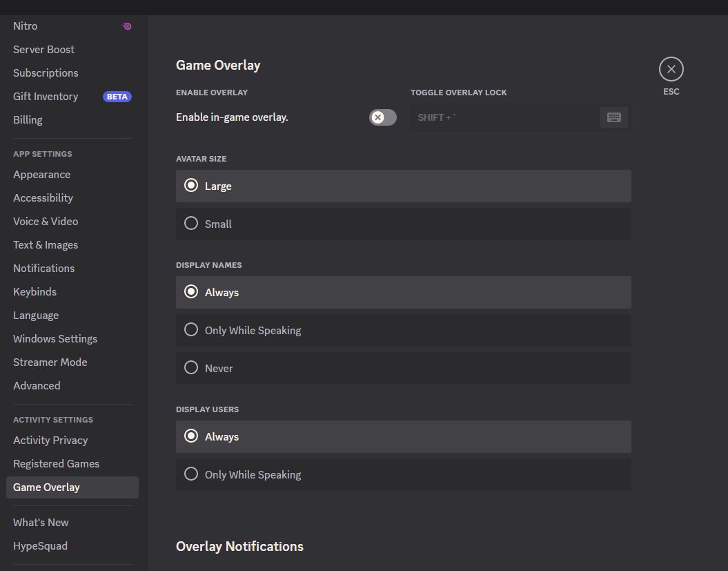Click the Nitro emblem beside Nitro

[127, 26]
